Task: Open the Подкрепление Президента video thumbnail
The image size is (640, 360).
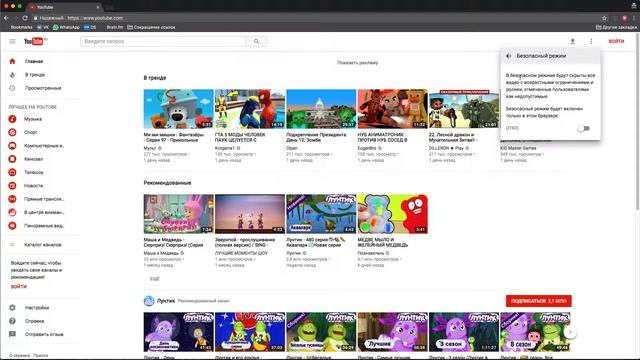Action: 321,109
